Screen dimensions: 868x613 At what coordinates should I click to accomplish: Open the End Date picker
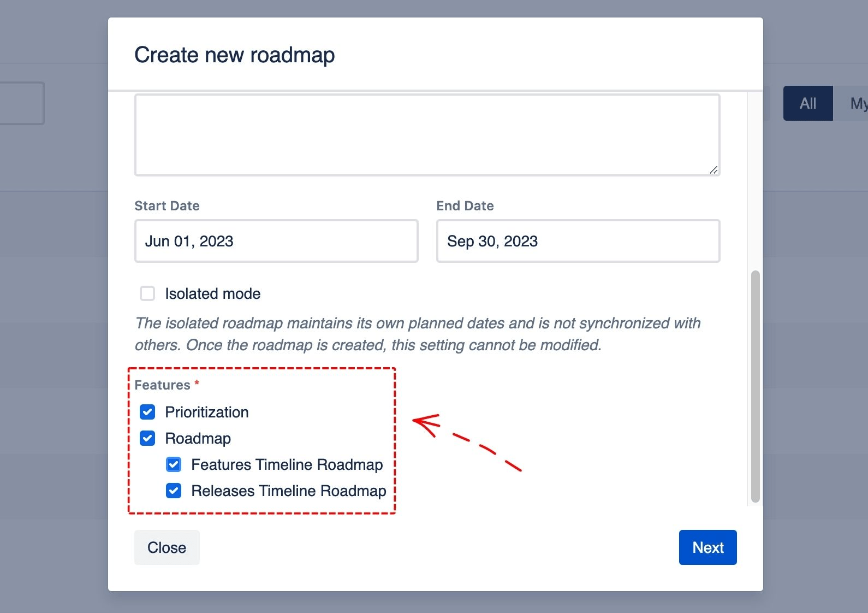point(578,241)
